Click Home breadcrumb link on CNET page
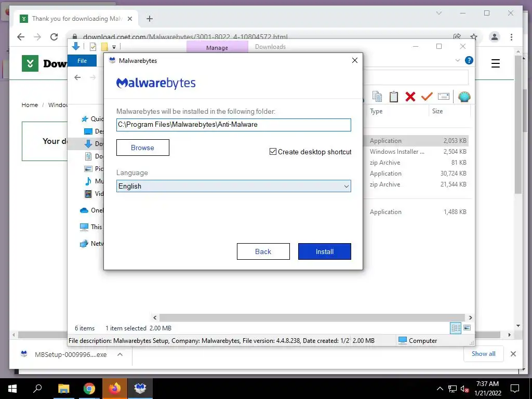 pyautogui.click(x=30, y=105)
